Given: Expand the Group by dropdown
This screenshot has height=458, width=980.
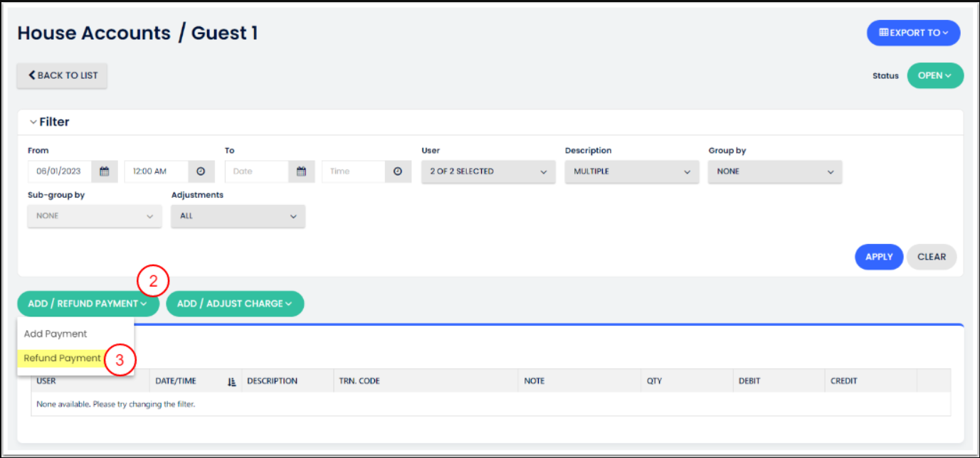Looking at the screenshot, I should click(774, 171).
